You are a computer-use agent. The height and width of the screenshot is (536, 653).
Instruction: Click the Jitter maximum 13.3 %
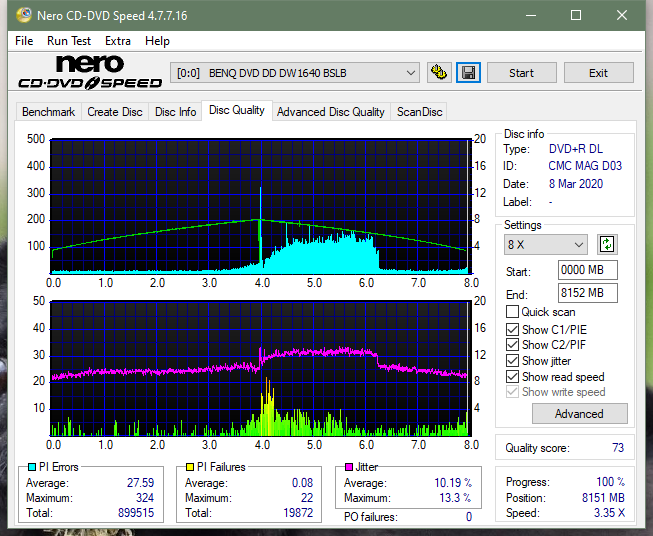[456, 498]
